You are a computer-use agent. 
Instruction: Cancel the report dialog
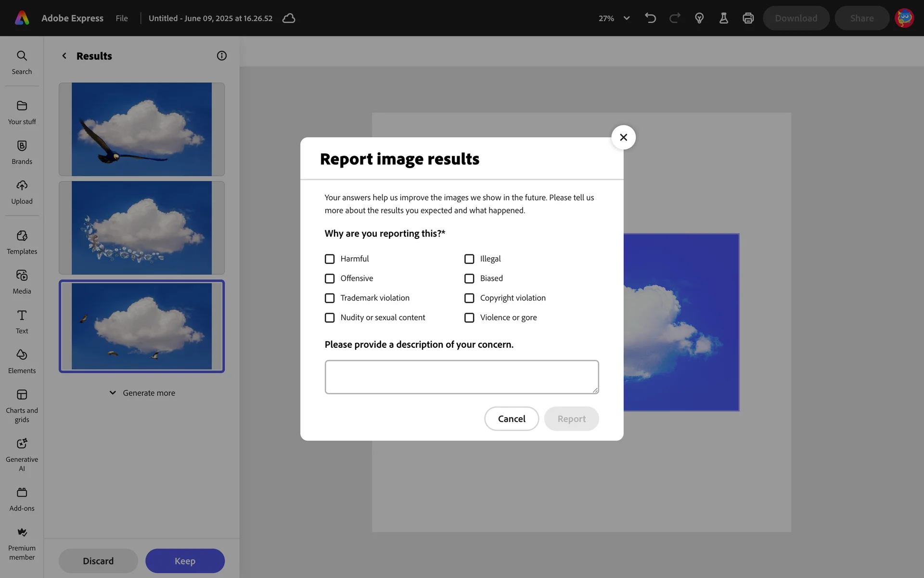[x=511, y=419]
